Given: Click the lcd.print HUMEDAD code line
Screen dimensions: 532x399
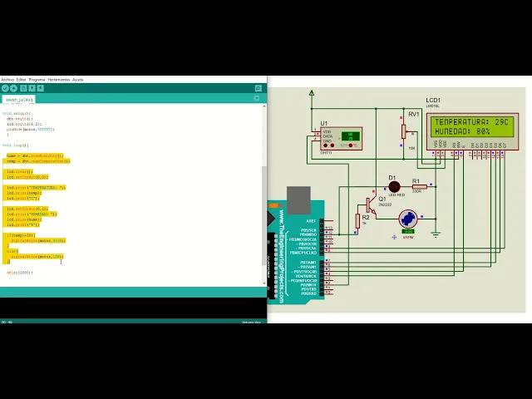Looking at the screenshot, I should click(32, 214).
